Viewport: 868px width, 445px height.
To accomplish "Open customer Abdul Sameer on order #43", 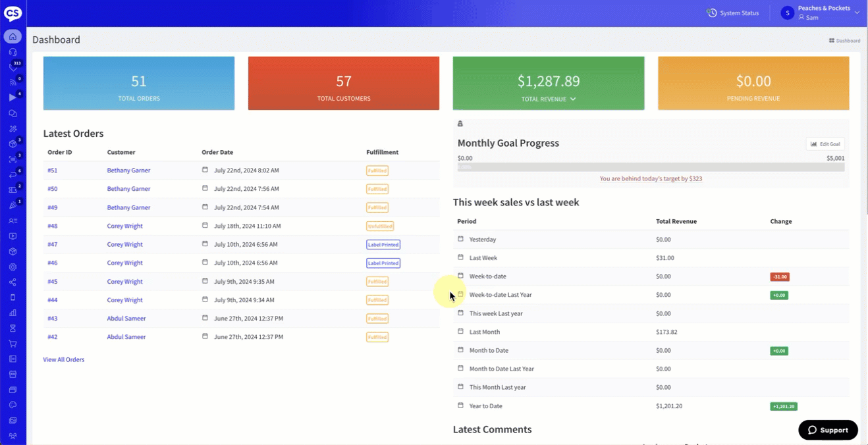I will 126,319.
